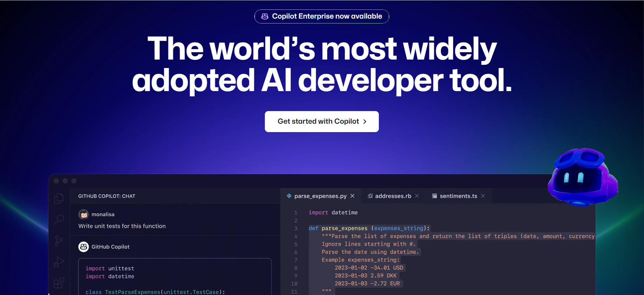Click the def parse_expenses code line
The image size is (644, 295).
pyautogui.click(x=369, y=228)
